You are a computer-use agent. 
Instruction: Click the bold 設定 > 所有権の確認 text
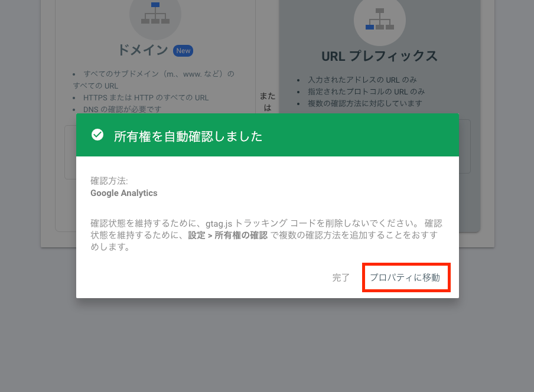click(228, 235)
